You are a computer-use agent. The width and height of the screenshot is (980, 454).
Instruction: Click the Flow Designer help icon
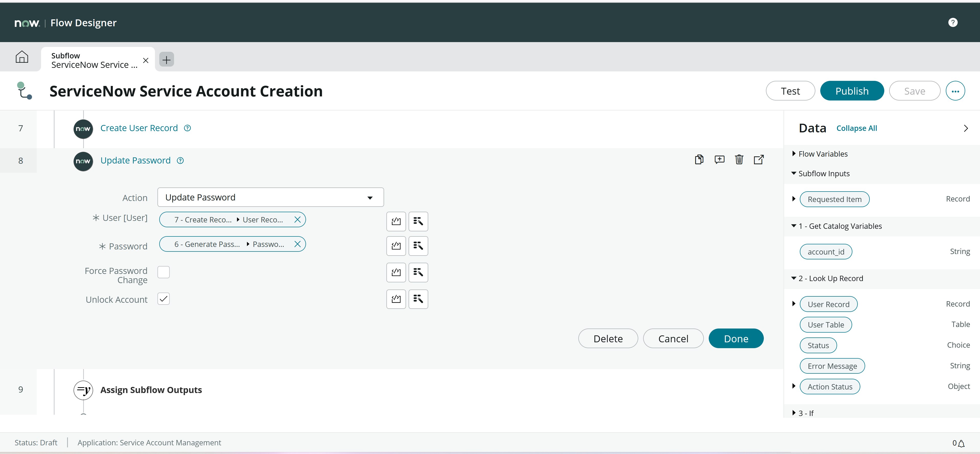953,22
